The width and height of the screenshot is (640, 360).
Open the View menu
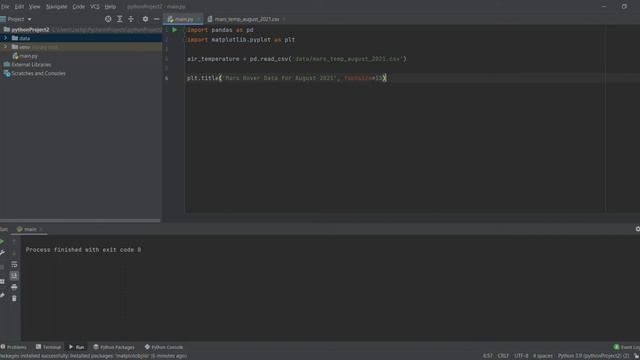click(34, 7)
